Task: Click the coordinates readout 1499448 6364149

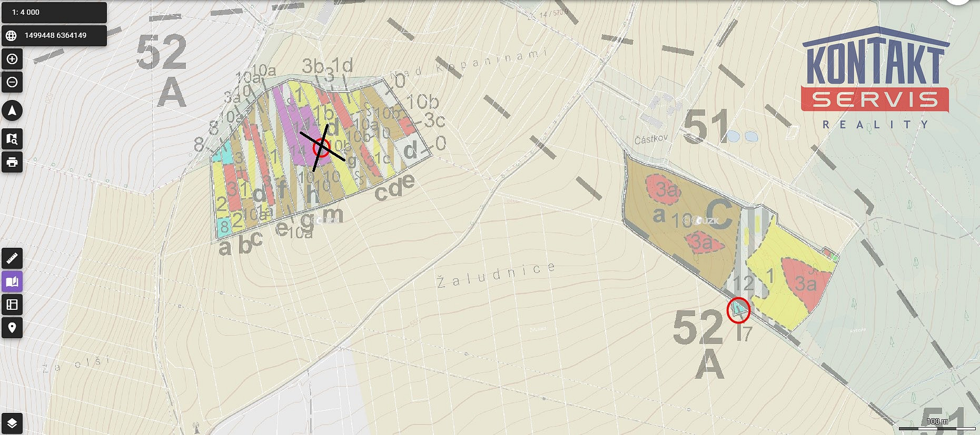Action: click(55, 35)
